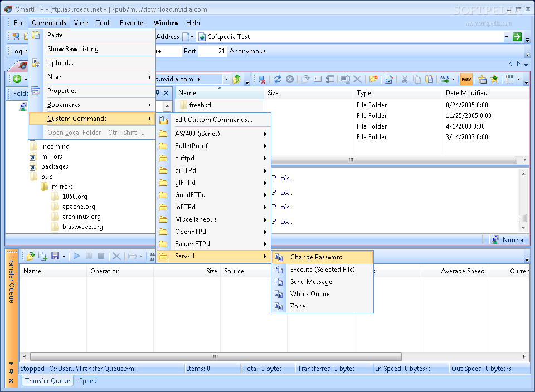
Task: Click the green back arrow button
Action: [x=17, y=79]
